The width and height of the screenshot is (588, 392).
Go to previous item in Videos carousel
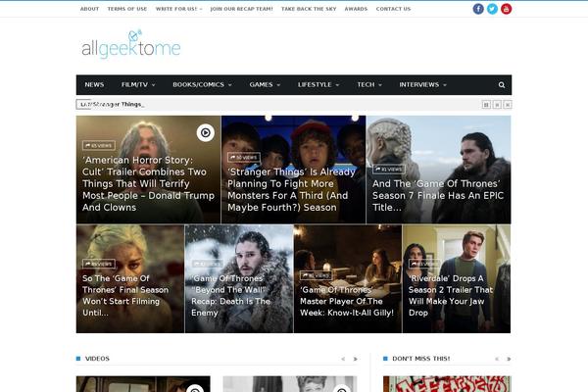pos(343,359)
